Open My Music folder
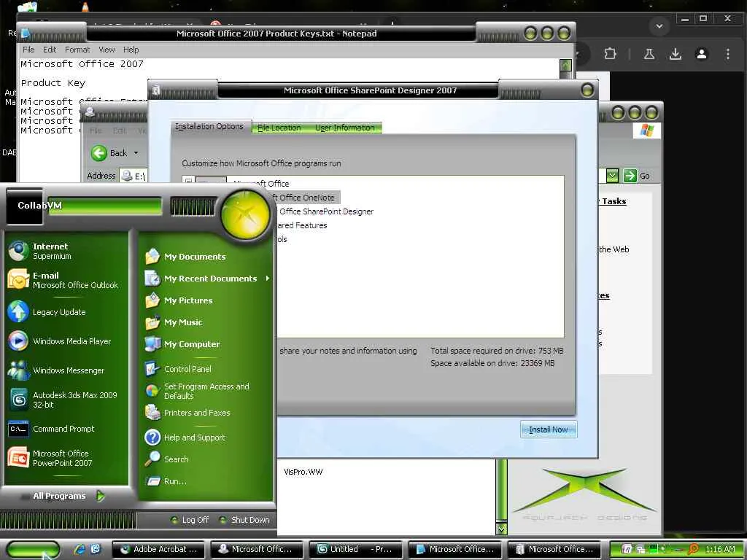 point(174,322)
